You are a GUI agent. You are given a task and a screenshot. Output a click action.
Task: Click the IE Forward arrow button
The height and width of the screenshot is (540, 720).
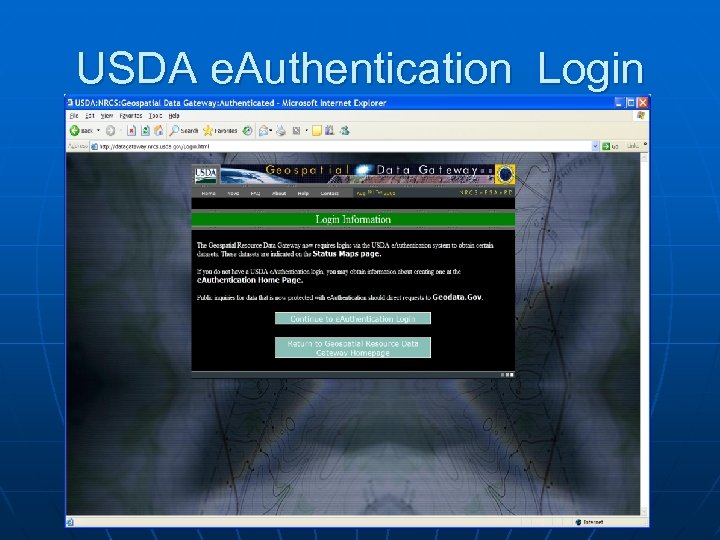[110, 131]
